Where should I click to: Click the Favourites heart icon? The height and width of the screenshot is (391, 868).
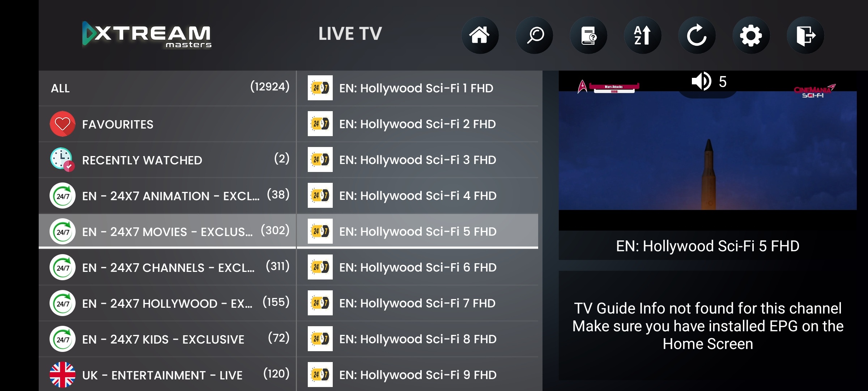62,123
